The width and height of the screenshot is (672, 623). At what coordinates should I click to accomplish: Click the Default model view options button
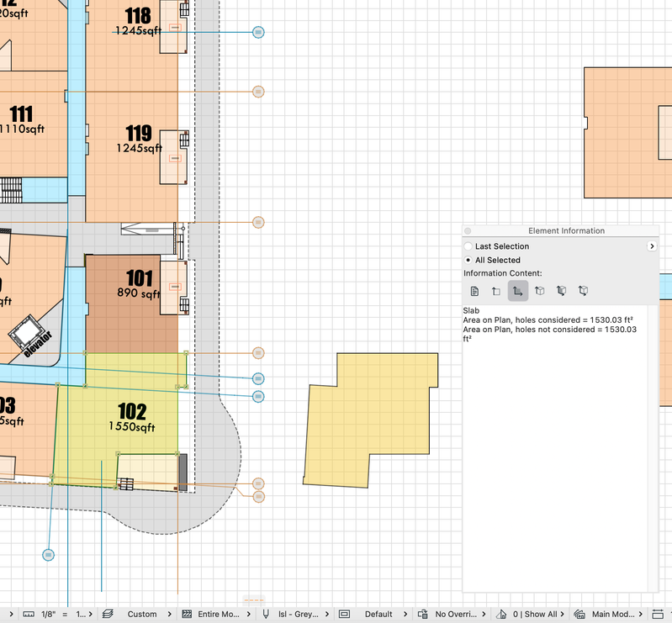pyautogui.click(x=373, y=614)
